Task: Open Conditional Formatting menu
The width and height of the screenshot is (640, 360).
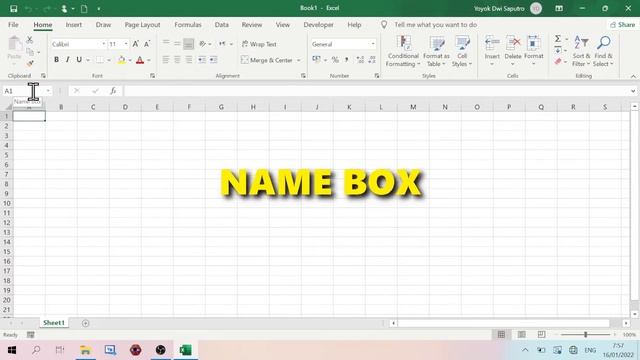Action: (x=403, y=51)
